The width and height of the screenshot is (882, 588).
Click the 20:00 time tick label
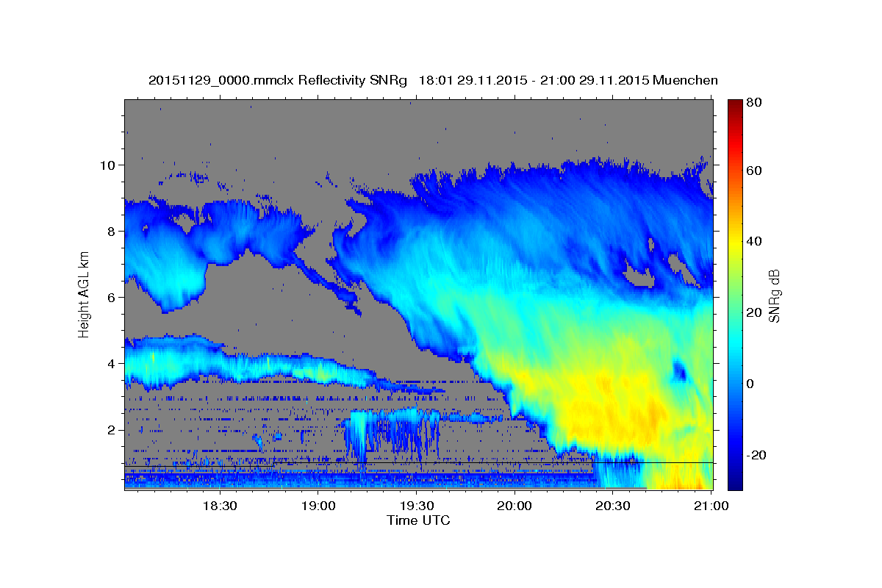coord(514,506)
